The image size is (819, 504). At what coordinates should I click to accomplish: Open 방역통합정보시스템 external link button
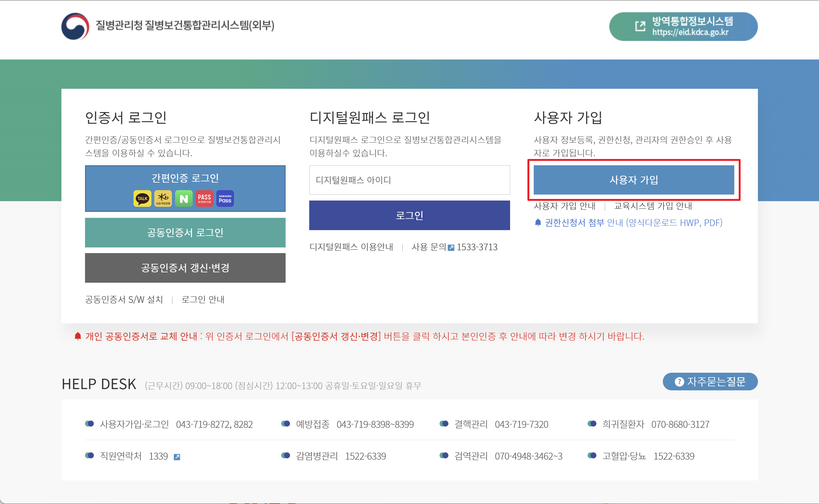pos(683,27)
